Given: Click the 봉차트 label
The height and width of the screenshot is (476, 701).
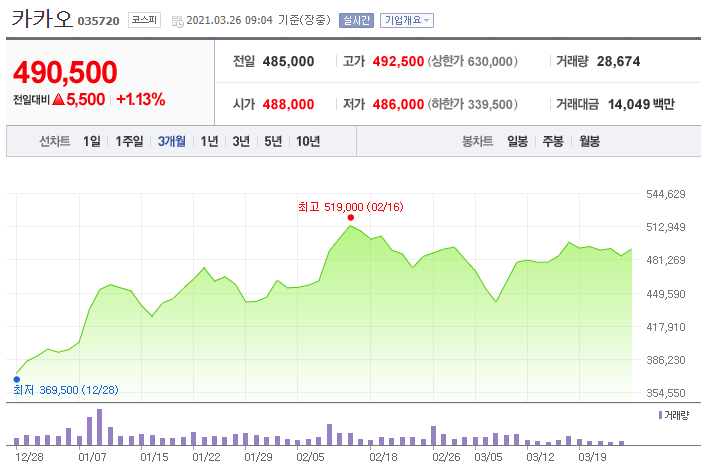Looking at the screenshot, I should click(477, 141).
